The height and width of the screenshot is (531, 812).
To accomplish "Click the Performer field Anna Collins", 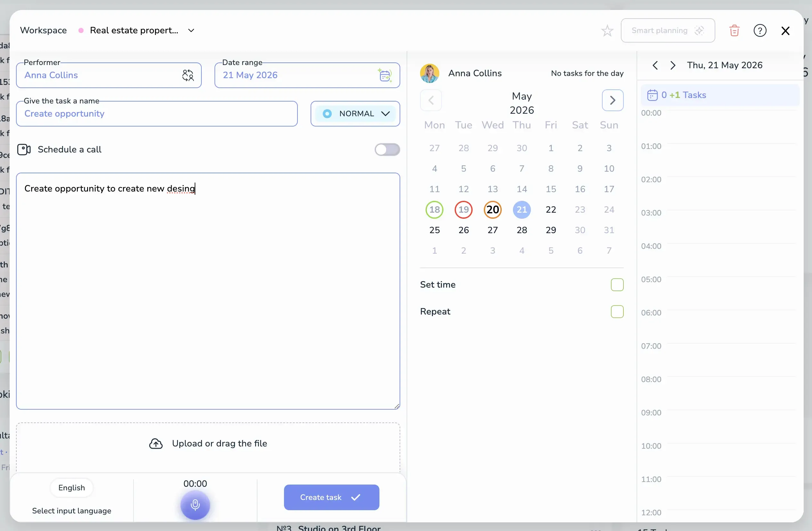I will 109,75.
